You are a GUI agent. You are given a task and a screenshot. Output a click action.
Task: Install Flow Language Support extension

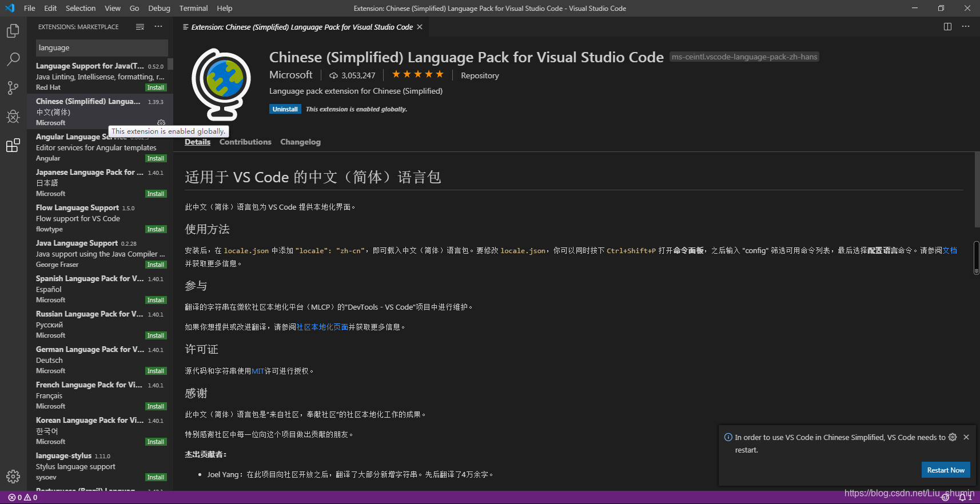coord(156,229)
